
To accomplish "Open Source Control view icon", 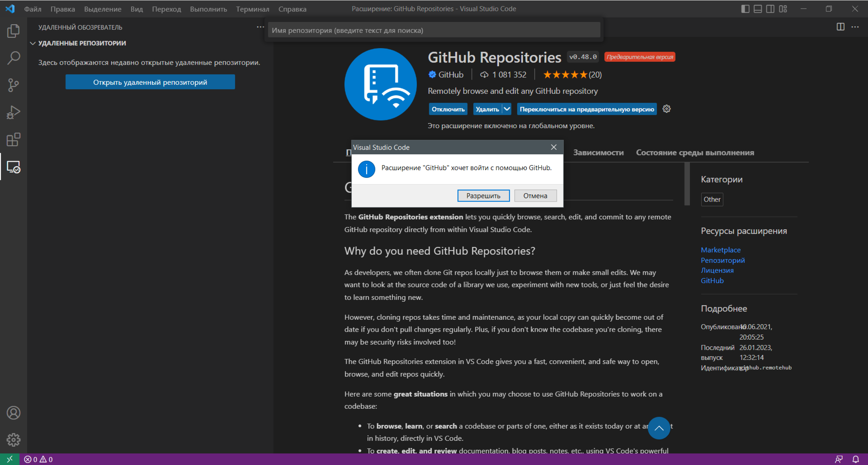I will (x=14, y=85).
